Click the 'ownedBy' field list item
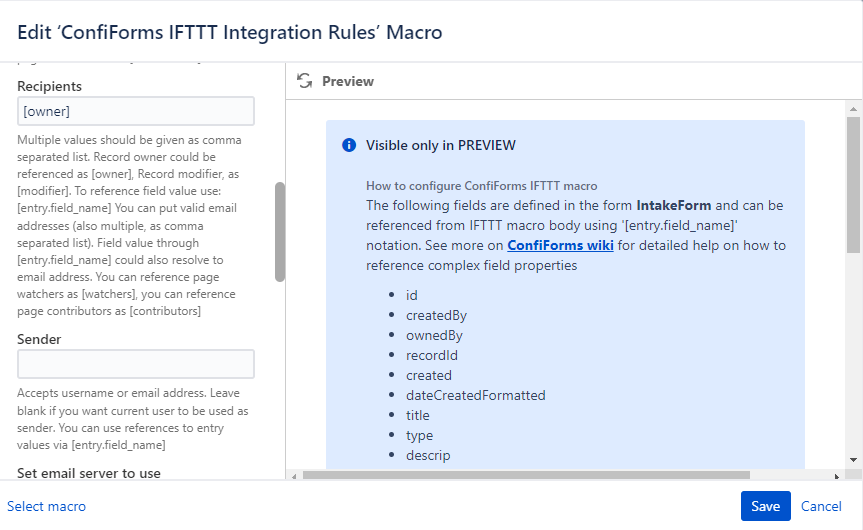The height and width of the screenshot is (530, 863). pyautogui.click(x=434, y=336)
